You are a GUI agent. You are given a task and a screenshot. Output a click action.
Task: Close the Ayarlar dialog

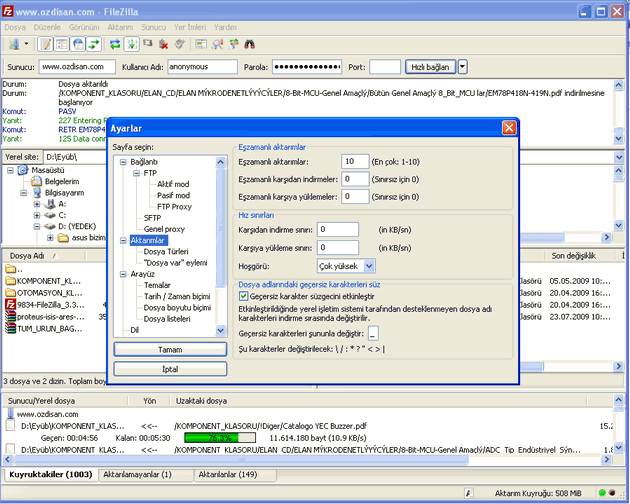tap(509, 128)
